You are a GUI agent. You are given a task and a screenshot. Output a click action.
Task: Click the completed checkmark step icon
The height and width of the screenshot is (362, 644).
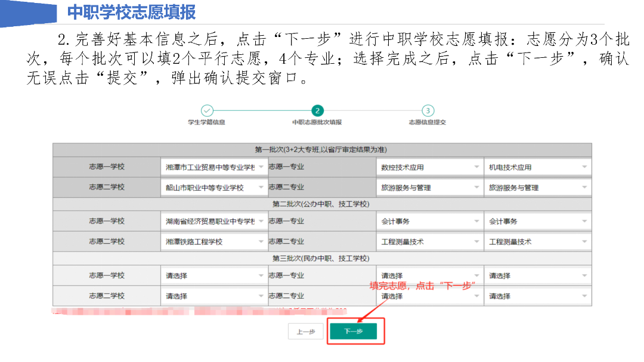pos(207,110)
